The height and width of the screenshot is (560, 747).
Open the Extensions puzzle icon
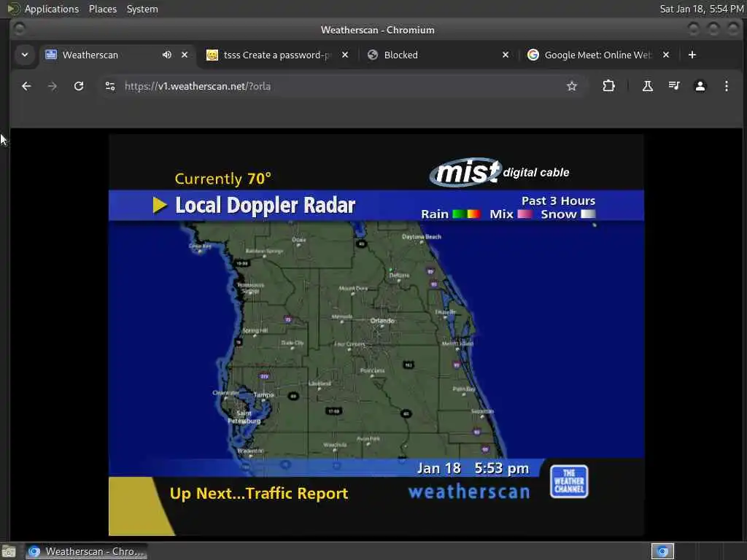(x=608, y=86)
